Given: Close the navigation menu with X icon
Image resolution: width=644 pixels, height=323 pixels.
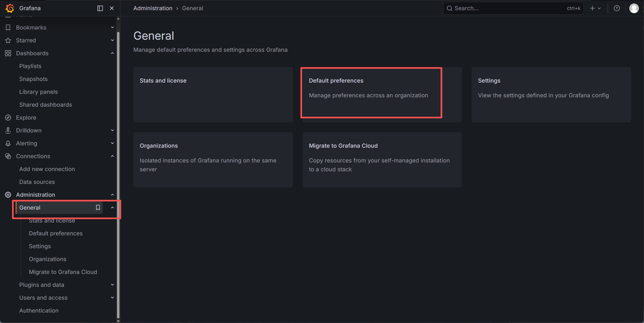Looking at the screenshot, I should pyautogui.click(x=112, y=8).
